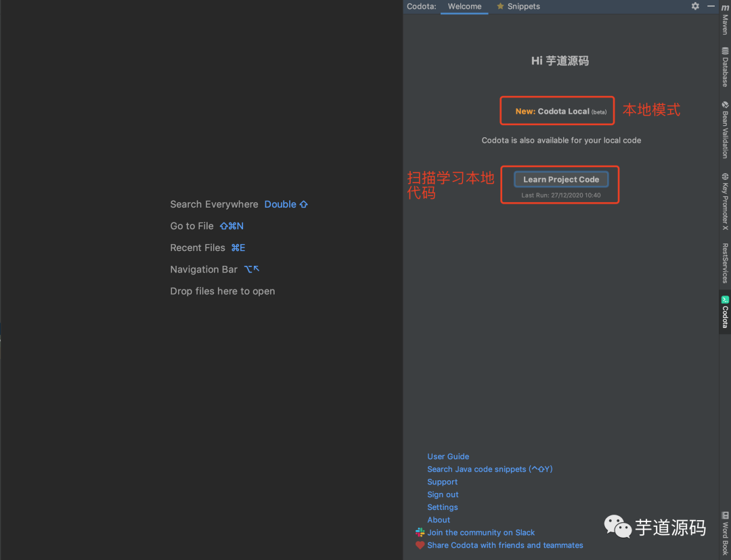Open the Bean Validation tool window

pyautogui.click(x=725, y=130)
